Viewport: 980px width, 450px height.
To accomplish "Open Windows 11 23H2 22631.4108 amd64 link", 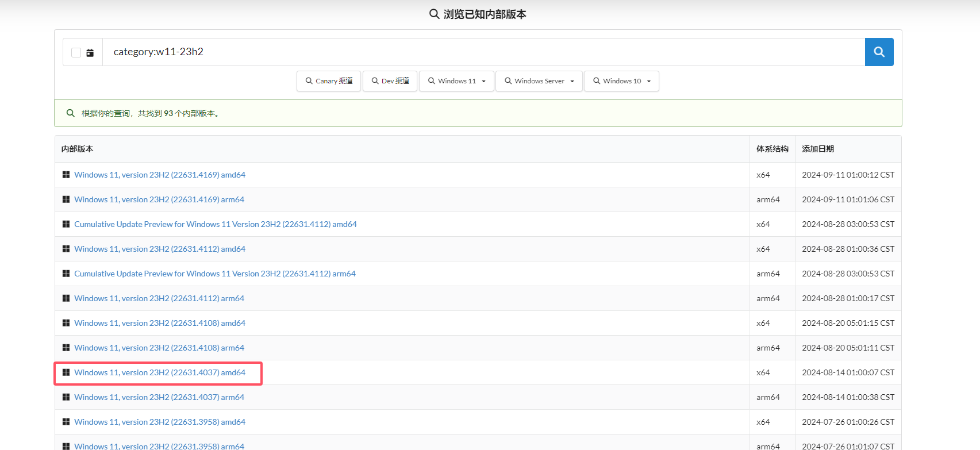I will 159,323.
